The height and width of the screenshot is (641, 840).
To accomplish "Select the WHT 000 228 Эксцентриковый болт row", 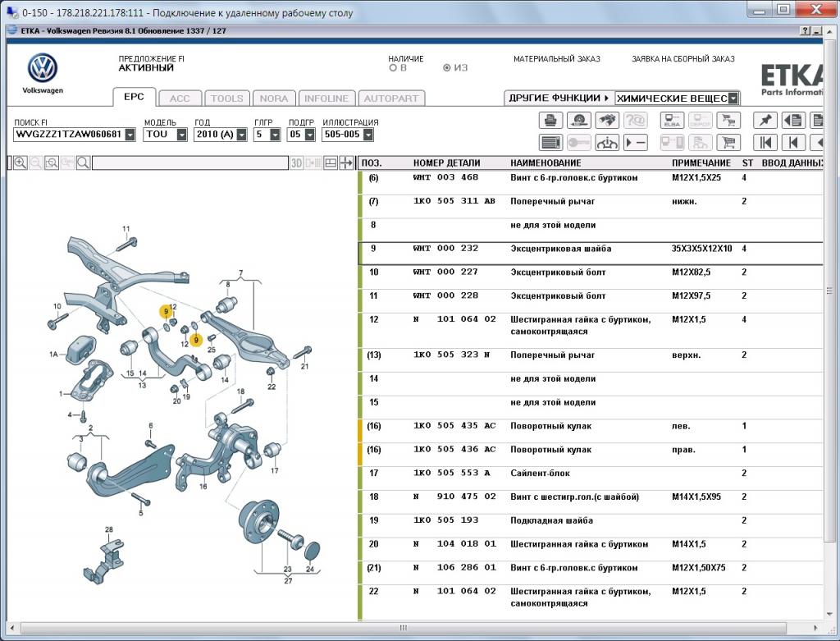I will pos(591,300).
